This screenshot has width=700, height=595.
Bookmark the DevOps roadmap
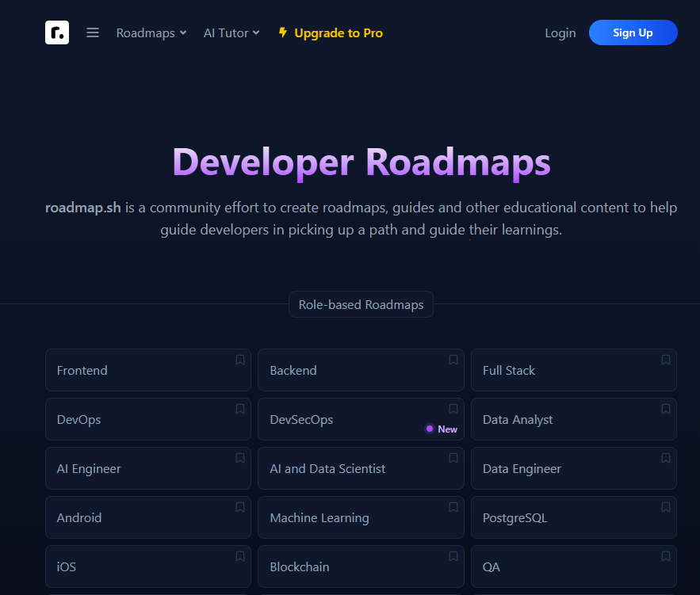coord(240,409)
